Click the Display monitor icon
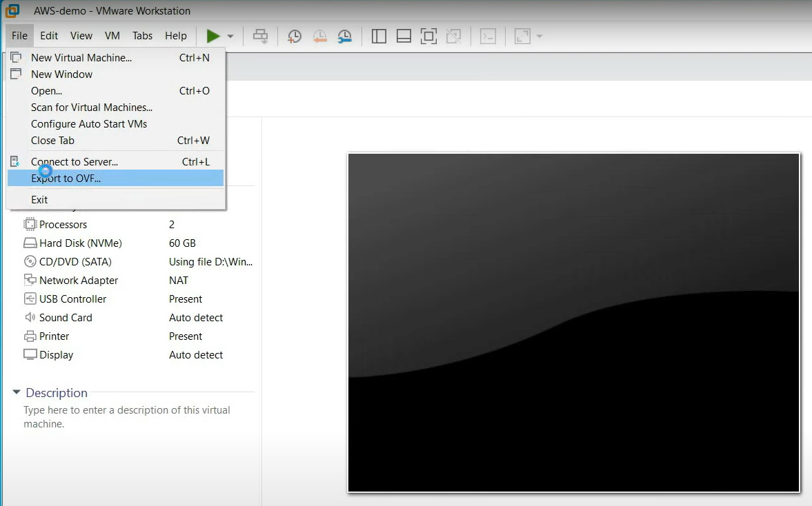The height and width of the screenshot is (506, 812). click(x=30, y=354)
